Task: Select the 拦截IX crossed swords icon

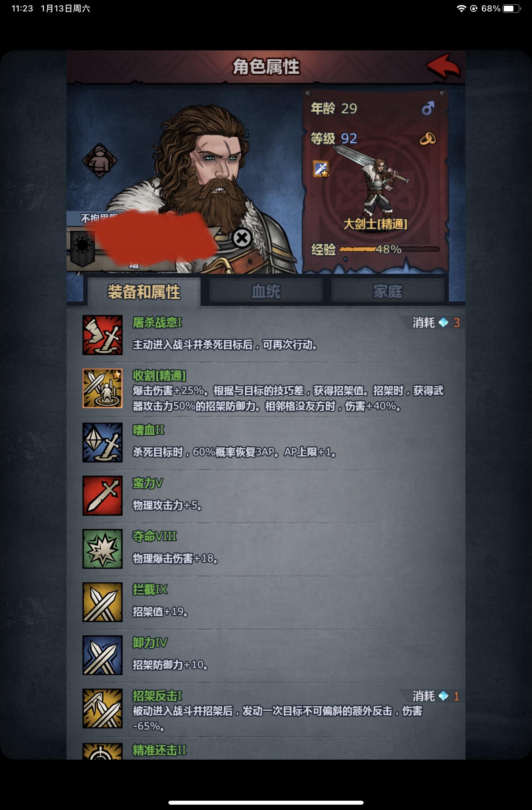Action: pos(103,602)
